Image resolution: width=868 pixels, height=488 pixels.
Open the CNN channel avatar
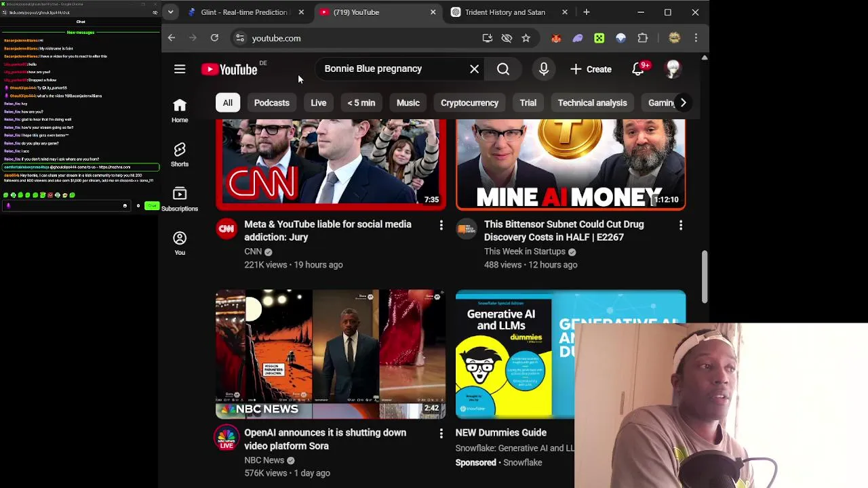pos(226,229)
